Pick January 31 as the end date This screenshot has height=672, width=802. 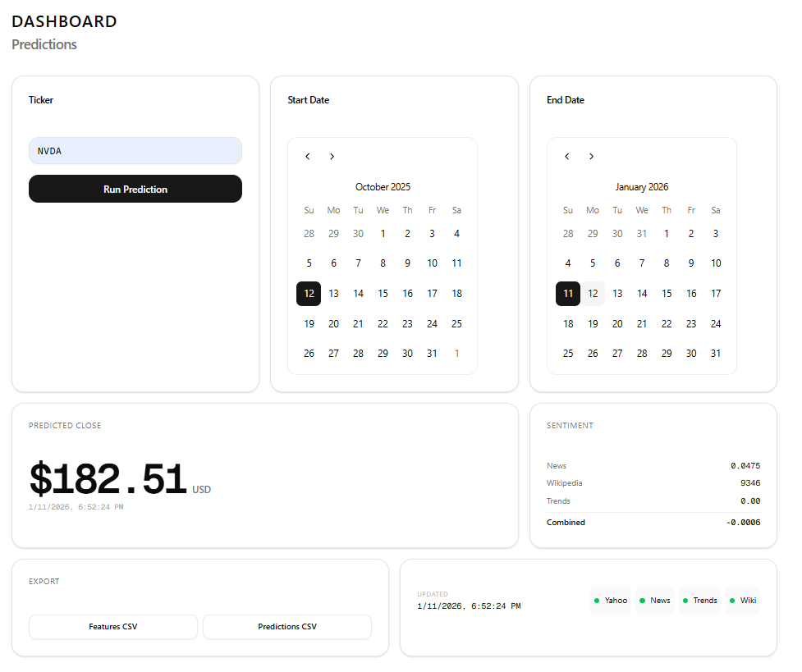(x=716, y=354)
